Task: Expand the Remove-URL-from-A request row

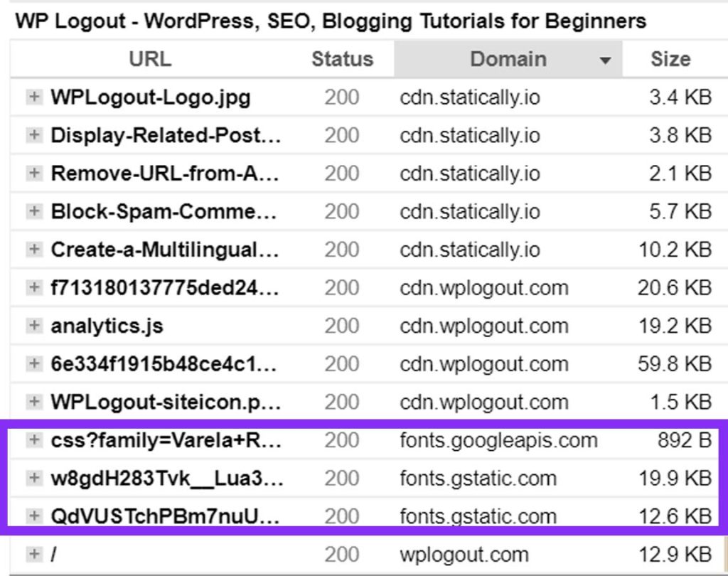Action: coord(33,174)
